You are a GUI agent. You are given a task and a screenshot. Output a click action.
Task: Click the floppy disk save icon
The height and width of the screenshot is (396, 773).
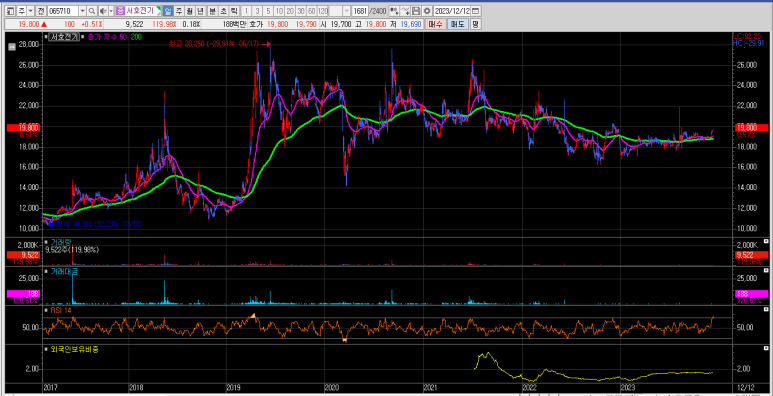tap(416, 11)
